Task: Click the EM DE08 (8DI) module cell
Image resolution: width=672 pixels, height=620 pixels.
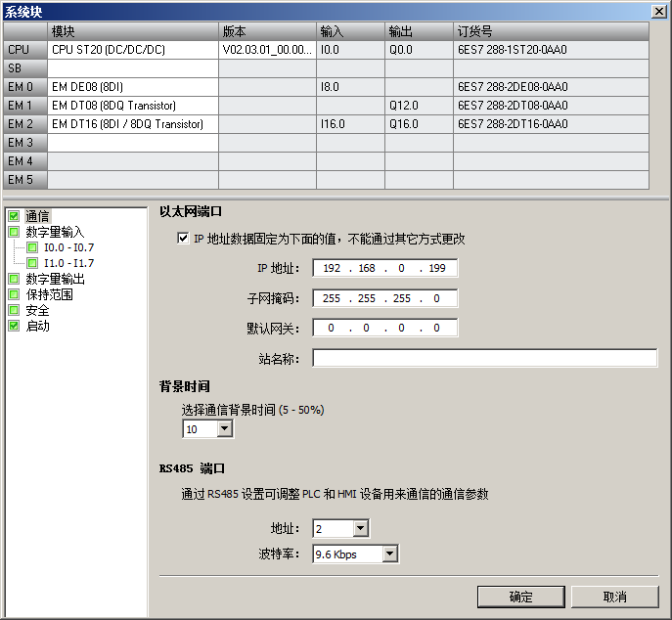Action: [x=133, y=87]
